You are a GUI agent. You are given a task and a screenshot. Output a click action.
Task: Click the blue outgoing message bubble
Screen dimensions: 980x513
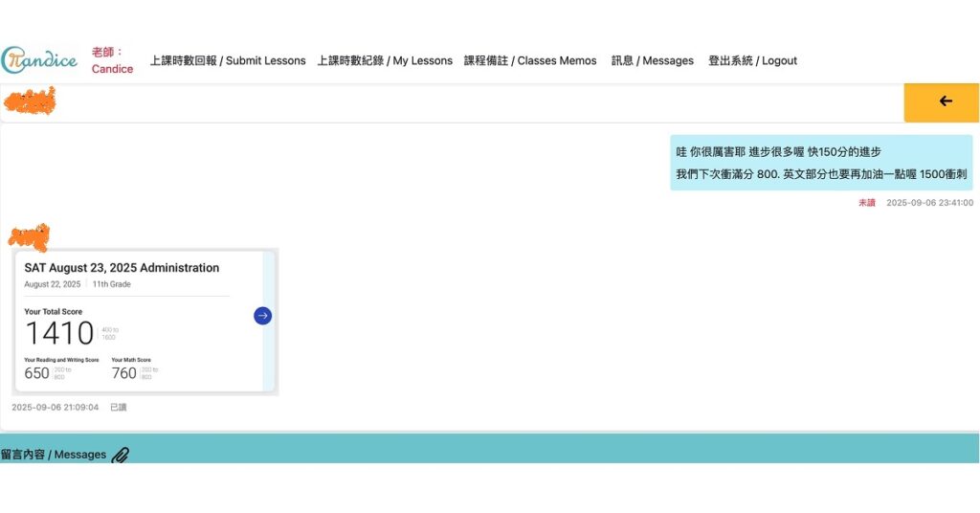pos(820,163)
